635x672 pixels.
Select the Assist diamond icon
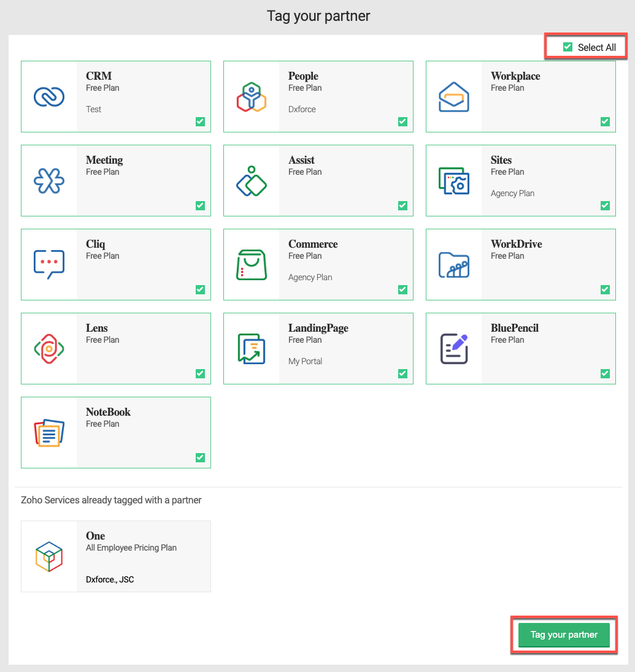pos(252,181)
